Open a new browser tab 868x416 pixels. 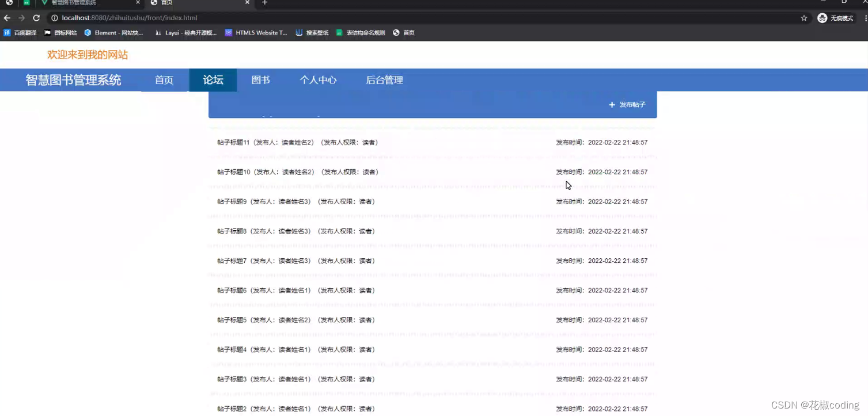pos(264,3)
